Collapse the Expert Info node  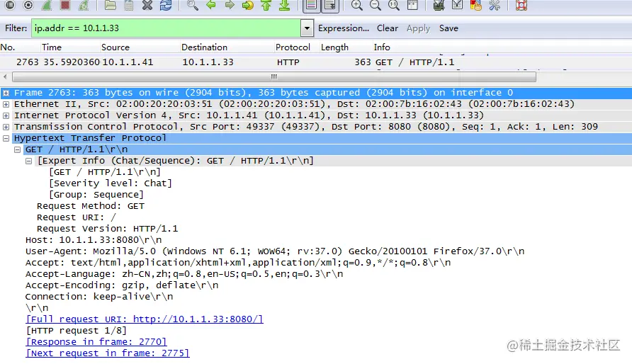pos(28,161)
